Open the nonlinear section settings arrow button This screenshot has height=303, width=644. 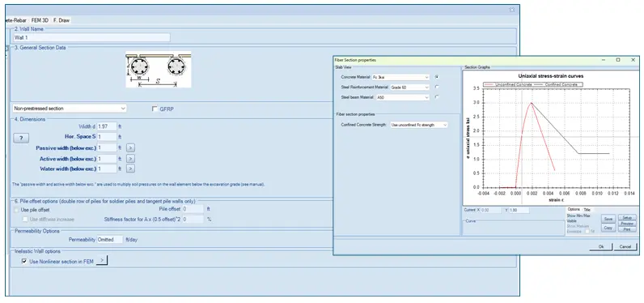[102, 260]
